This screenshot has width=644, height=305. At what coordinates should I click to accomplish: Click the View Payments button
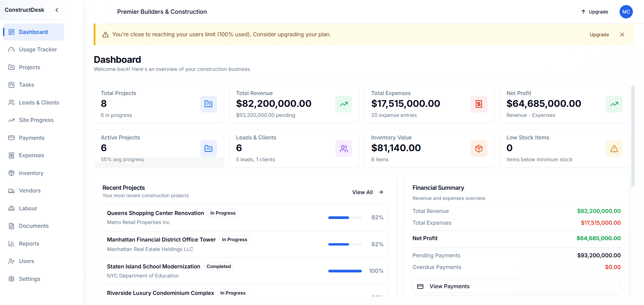coord(516,286)
